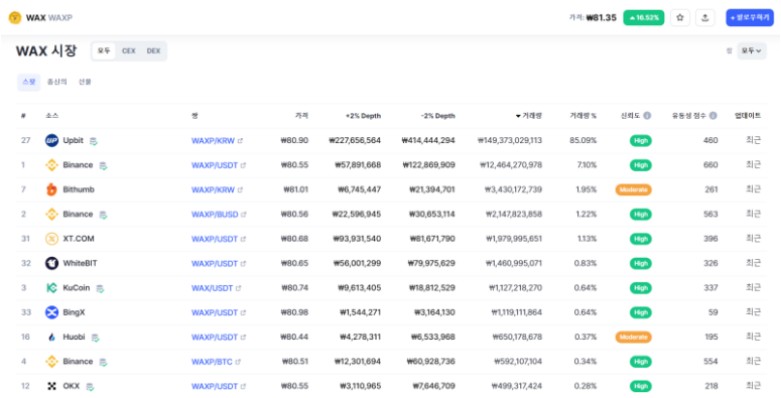This screenshot has height=398, width=781.
Task: Click the High badge in Upbit row
Action: tap(641, 141)
